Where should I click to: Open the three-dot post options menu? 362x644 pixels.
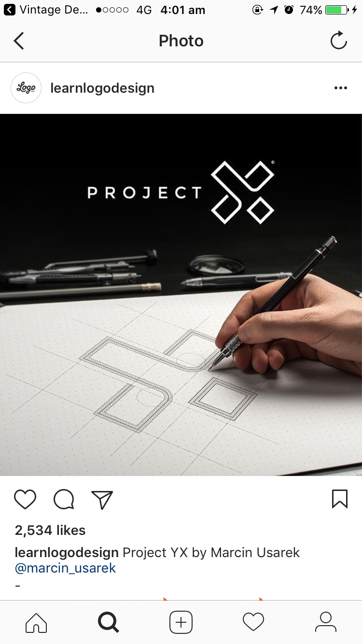pos(341,88)
